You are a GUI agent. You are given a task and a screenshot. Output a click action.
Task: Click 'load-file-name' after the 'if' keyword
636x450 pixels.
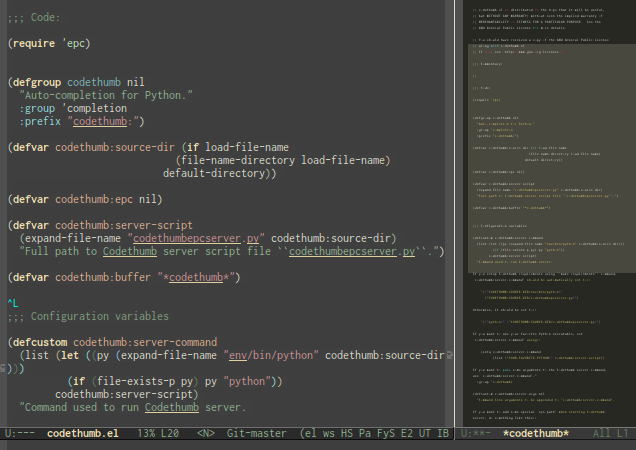point(247,147)
